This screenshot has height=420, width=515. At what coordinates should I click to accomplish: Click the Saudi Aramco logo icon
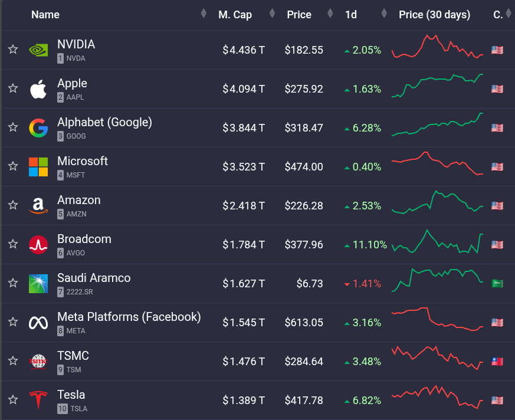pyautogui.click(x=38, y=284)
